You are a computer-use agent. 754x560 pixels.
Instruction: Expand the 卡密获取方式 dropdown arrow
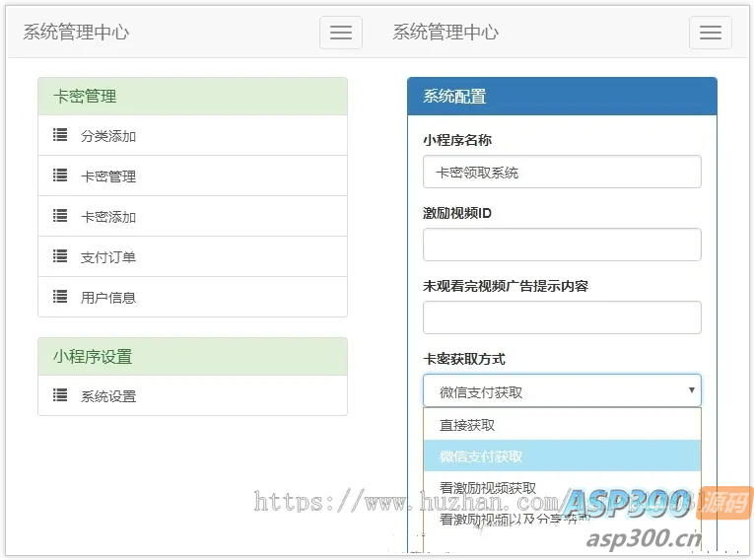click(692, 390)
